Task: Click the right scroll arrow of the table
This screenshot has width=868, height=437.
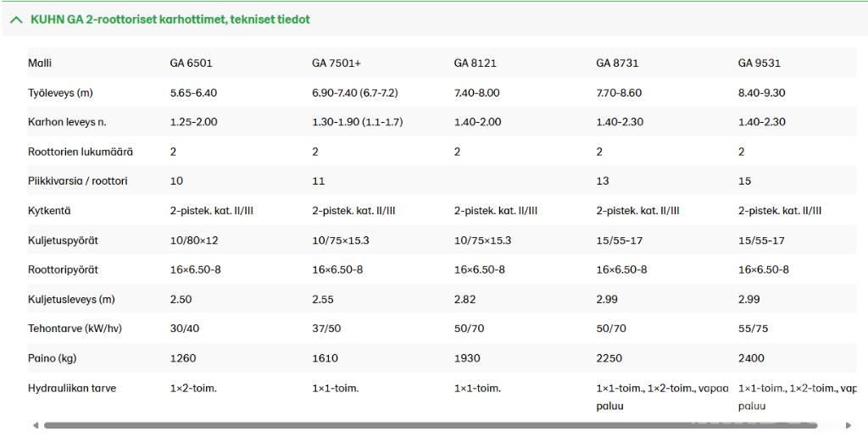Action: coord(848,425)
